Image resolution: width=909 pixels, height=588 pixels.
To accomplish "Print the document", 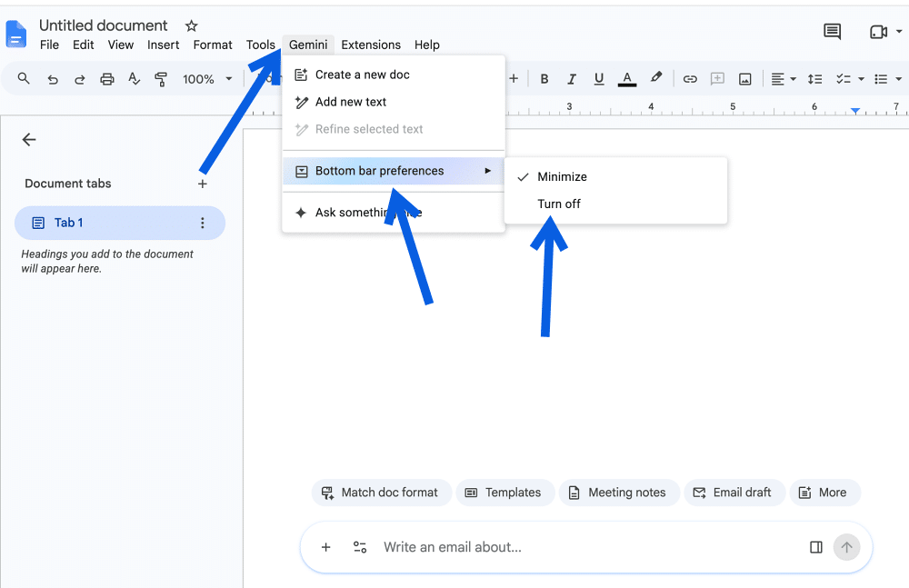I will [106, 79].
